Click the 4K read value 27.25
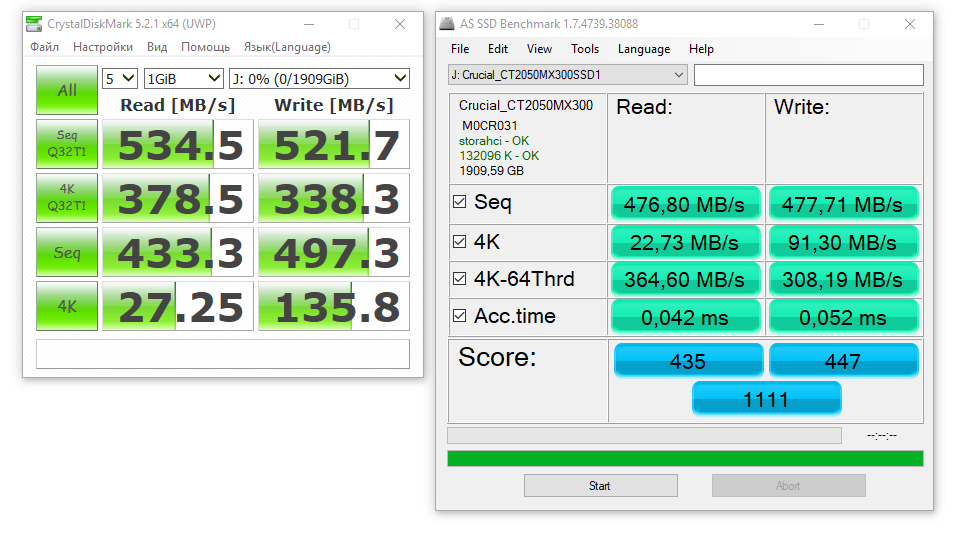 pos(178,306)
